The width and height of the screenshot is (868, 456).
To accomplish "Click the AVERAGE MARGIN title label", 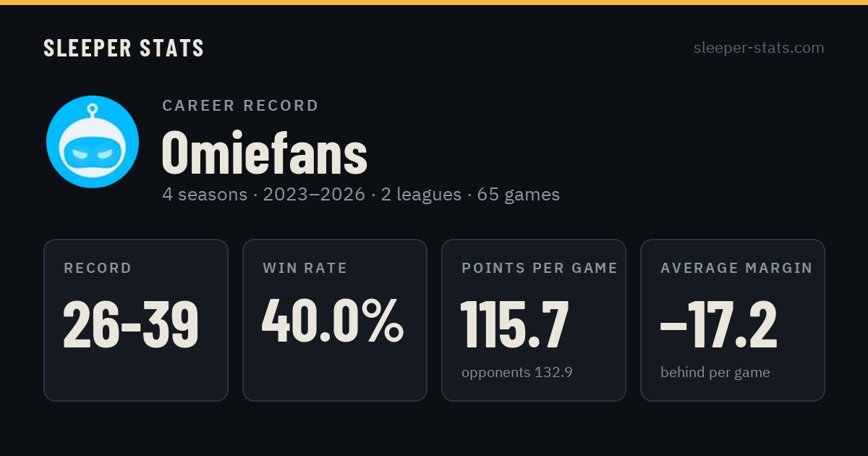I will (x=736, y=269).
